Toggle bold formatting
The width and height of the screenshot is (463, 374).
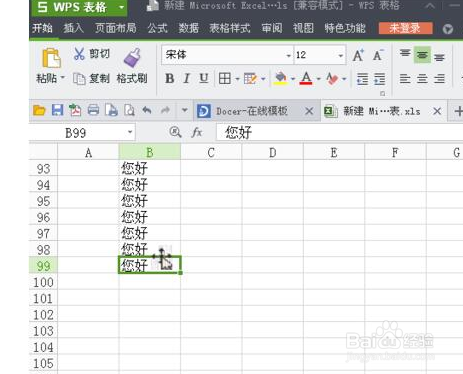[170, 79]
